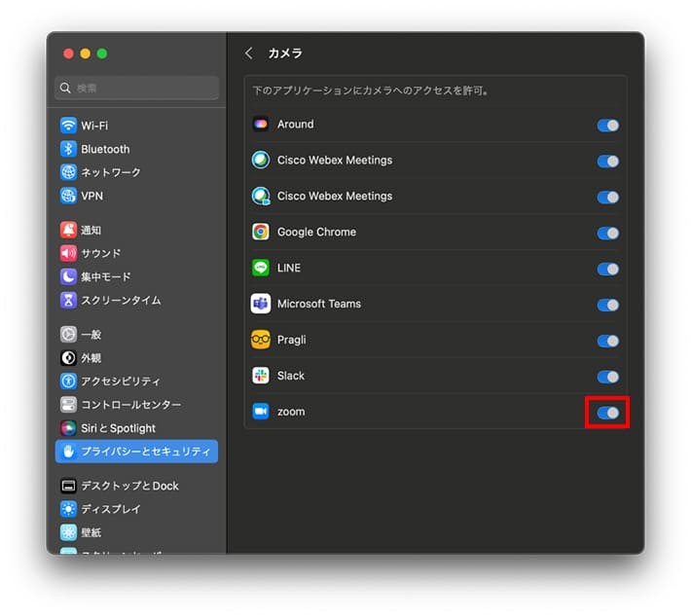Click the green full-screen window button
The height and width of the screenshot is (616, 691).
(102, 54)
